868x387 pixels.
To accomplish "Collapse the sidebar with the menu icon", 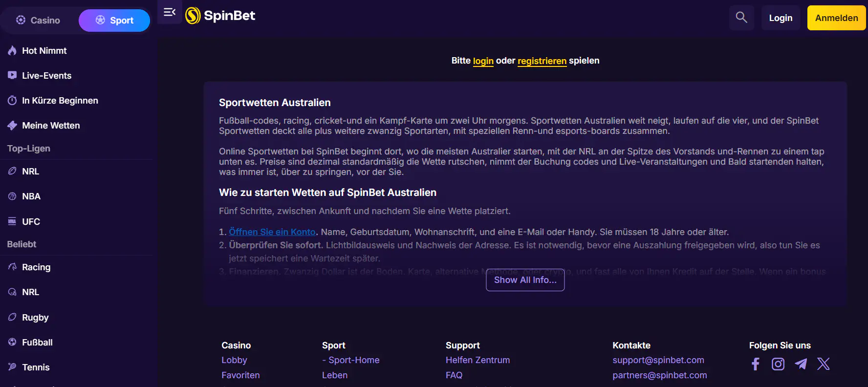I will click(170, 12).
